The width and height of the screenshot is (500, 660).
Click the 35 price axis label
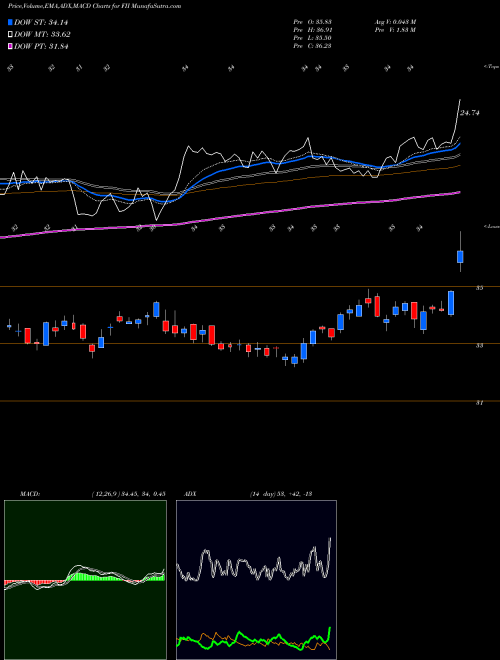click(479, 288)
